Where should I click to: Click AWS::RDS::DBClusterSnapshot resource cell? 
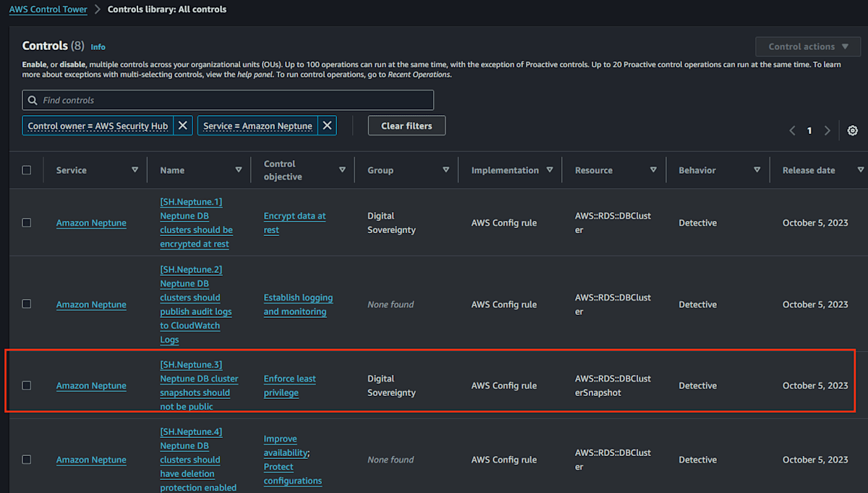click(613, 386)
